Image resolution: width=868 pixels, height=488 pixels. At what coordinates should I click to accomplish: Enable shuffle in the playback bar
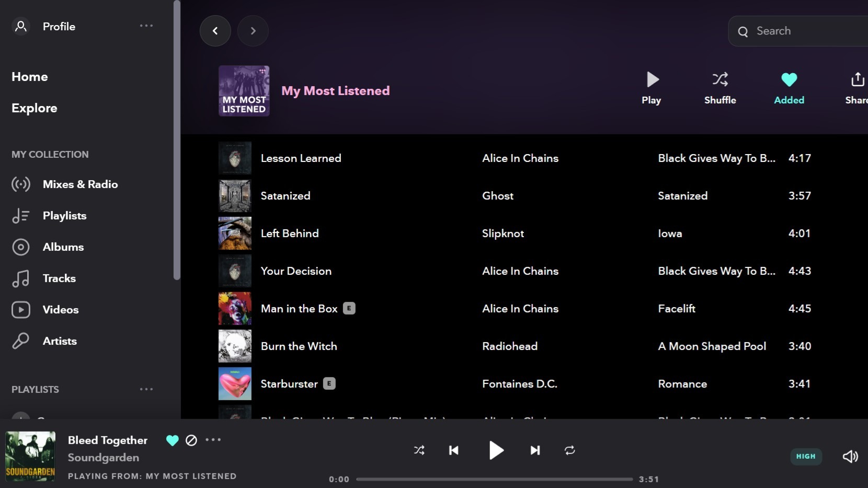[x=419, y=450]
